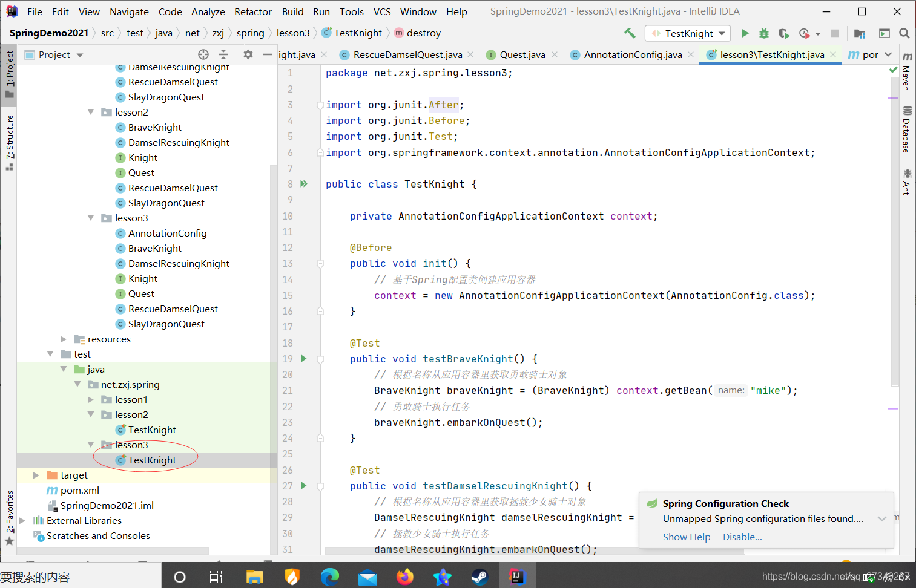Open the Favorites tool window
This screenshot has height=588, width=916.
[x=9, y=518]
